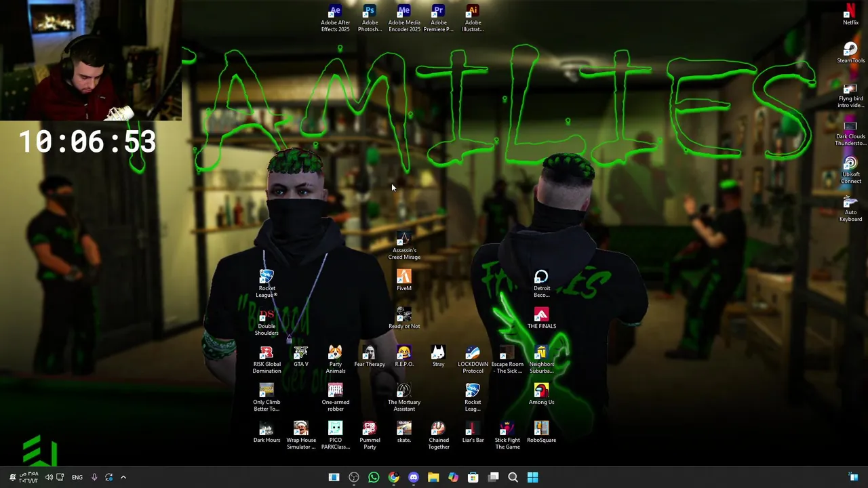This screenshot has width=868, height=488.
Task: Select the skate. game icon
Action: pyautogui.click(x=404, y=432)
